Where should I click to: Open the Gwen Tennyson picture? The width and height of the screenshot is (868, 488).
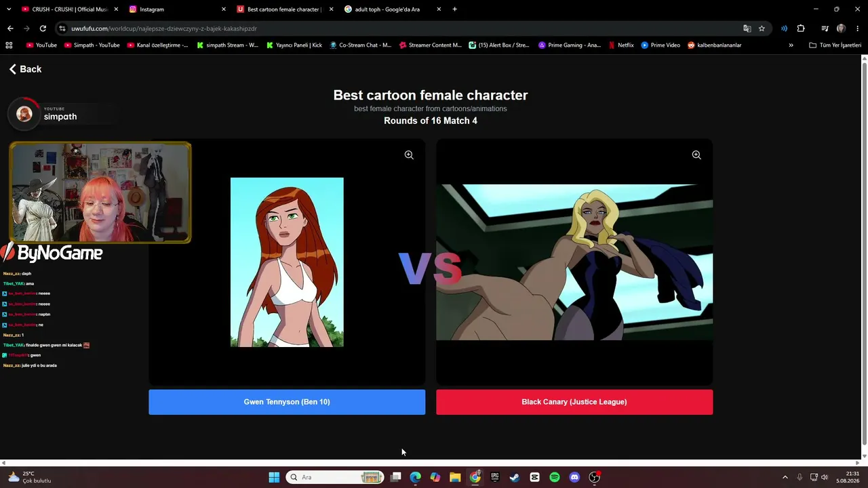pos(287,262)
